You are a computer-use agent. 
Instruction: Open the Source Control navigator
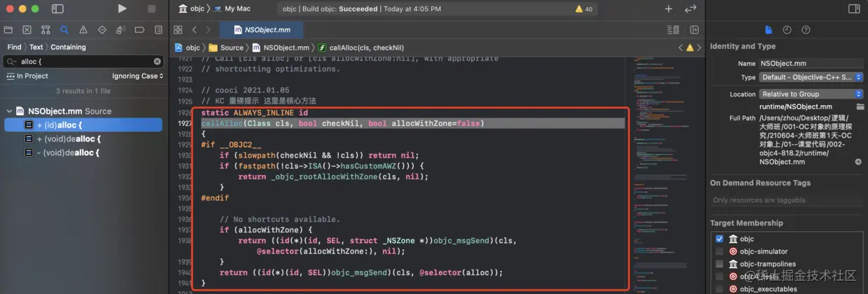[27, 30]
